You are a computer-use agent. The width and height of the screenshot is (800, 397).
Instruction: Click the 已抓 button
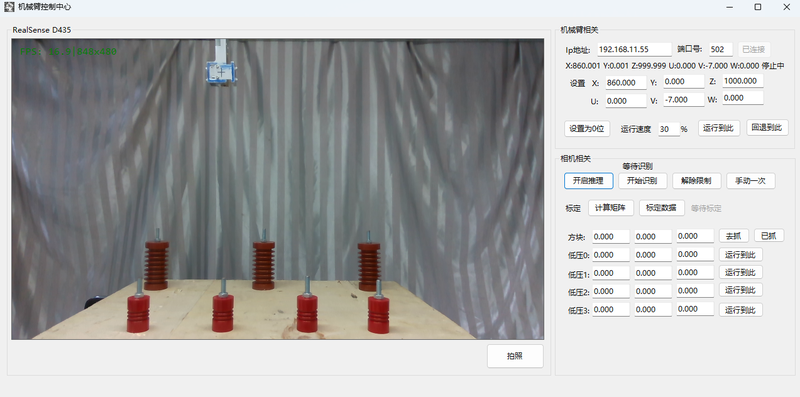click(x=768, y=236)
